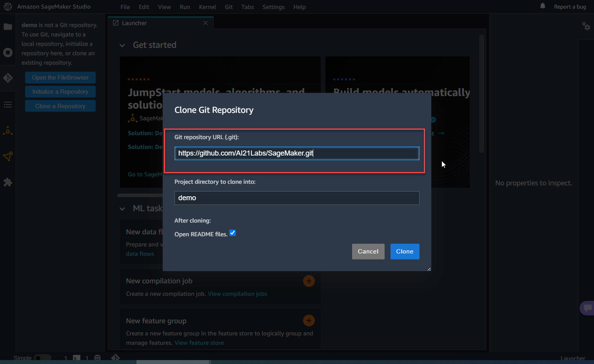
Task: Click the kernel chip icon in status bar
Action: (98, 358)
